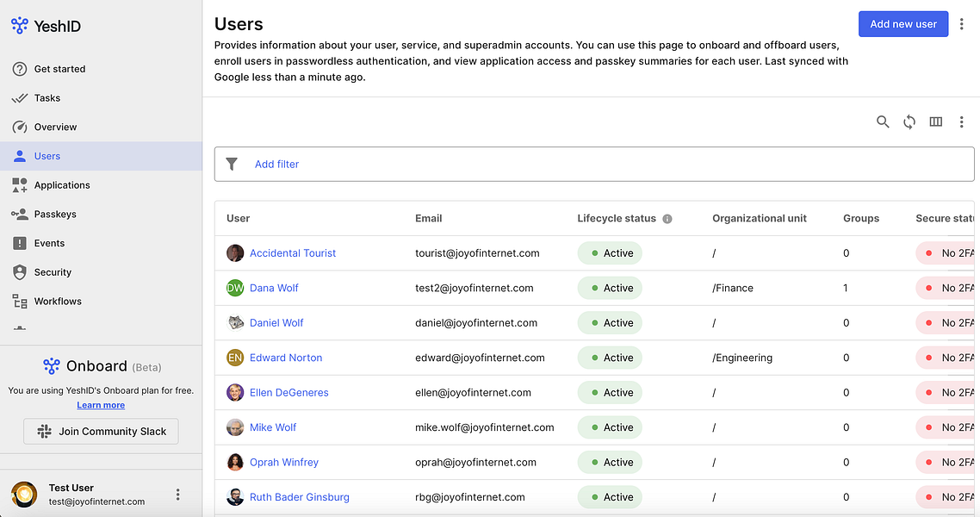Click Edward Norton's EN avatar

235,358
